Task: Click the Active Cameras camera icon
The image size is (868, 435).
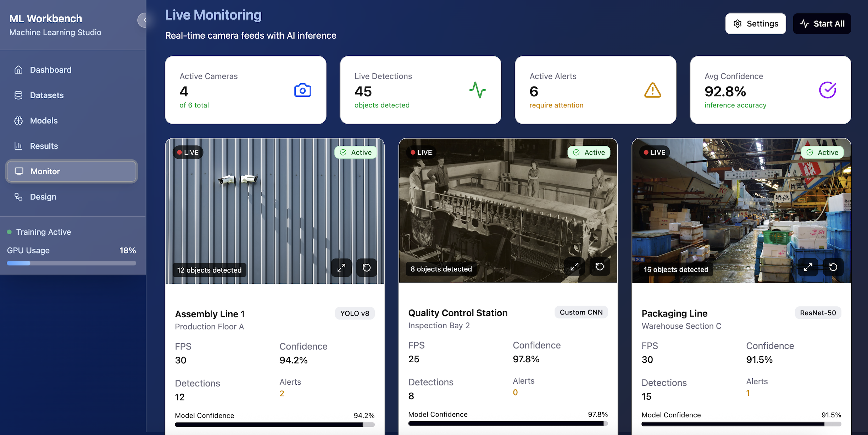Action: point(302,90)
